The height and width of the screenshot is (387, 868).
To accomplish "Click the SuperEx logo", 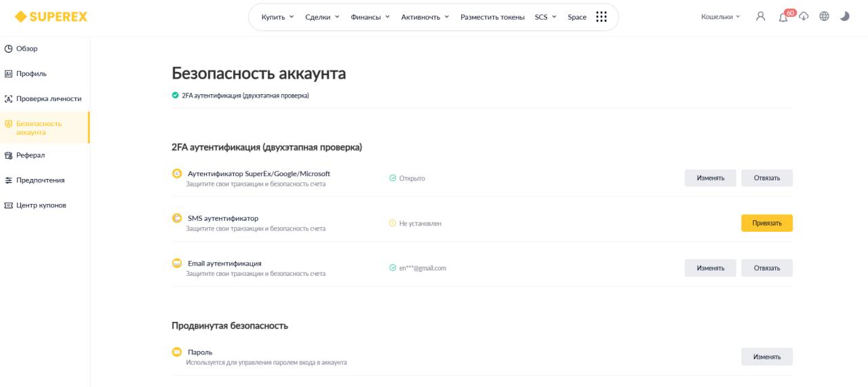I will point(51,16).
